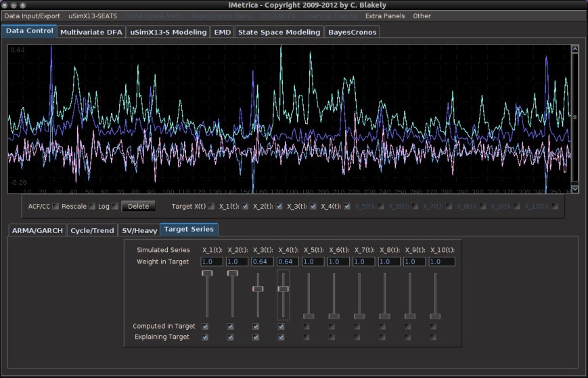Image resolution: width=588 pixels, height=378 pixels.
Task: Click the X_1(t) weight input field
Action: click(x=212, y=261)
